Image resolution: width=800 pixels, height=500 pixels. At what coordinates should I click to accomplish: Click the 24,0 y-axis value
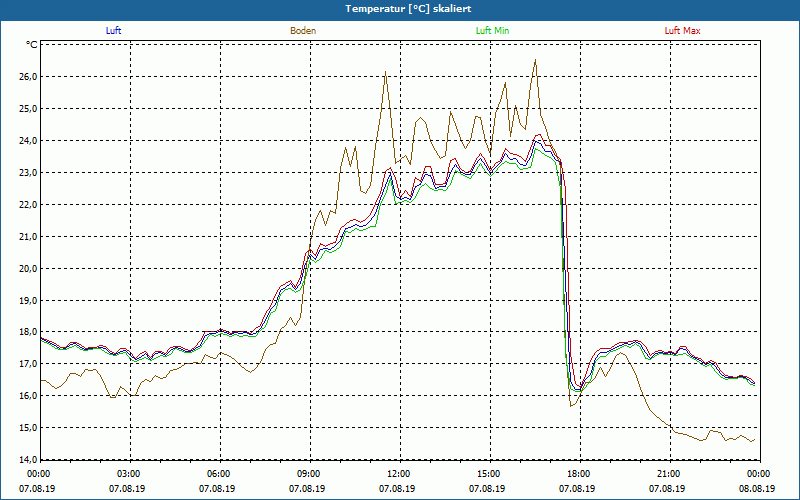tap(29, 140)
